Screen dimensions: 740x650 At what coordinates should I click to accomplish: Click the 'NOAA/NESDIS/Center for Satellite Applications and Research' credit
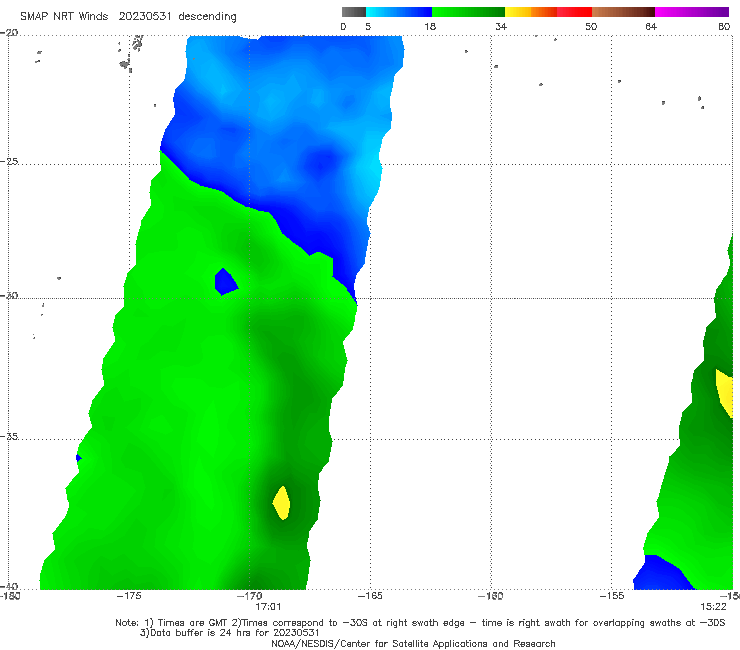pyautogui.click(x=413, y=643)
